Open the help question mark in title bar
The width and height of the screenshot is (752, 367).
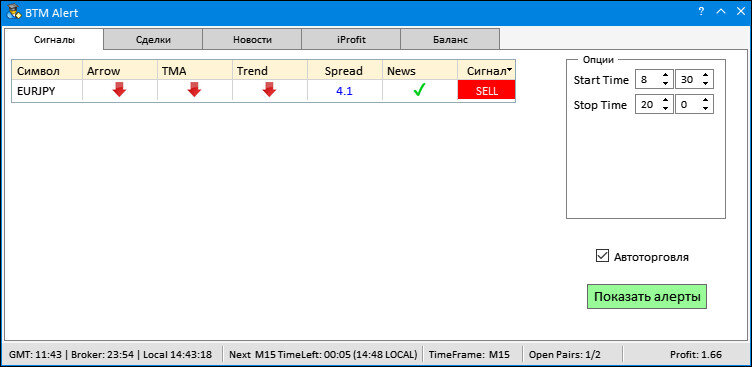[x=701, y=12]
